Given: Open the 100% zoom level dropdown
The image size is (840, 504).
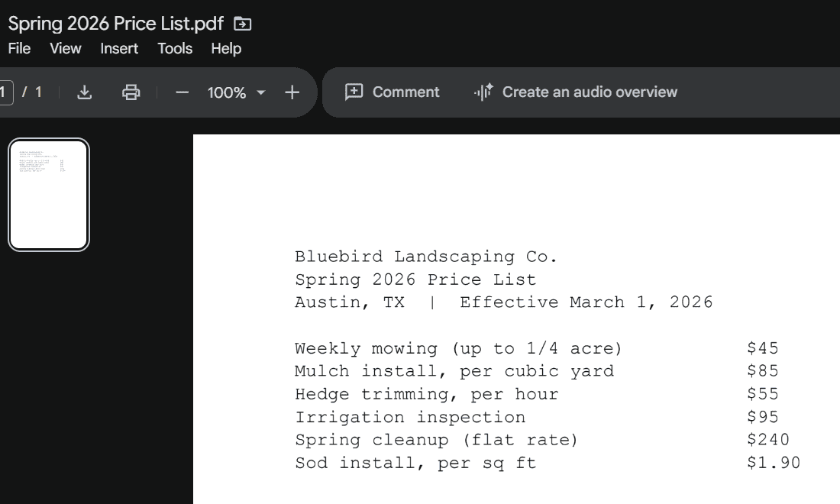Looking at the screenshot, I should tap(236, 92).
